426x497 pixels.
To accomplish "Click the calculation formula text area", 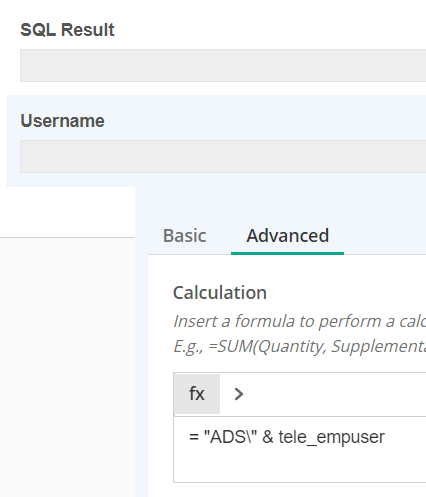I will click(300, 449).
